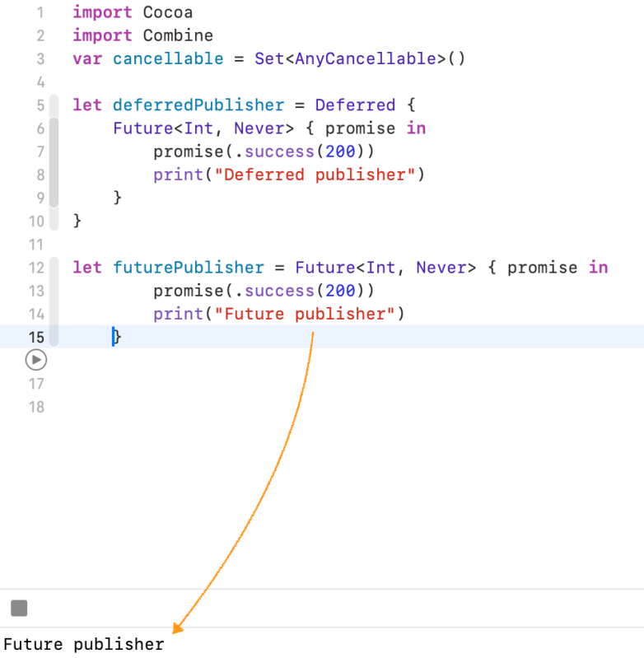Click the futurePublisher constant name
Screen dimensions: 644x658
point(188,268)
